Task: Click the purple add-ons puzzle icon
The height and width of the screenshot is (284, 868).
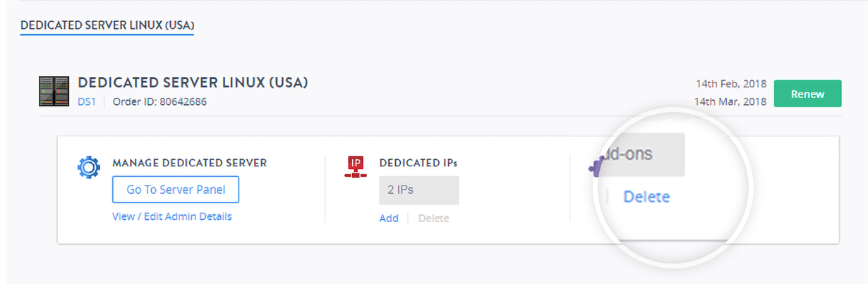Action: (x=595, y=168)
